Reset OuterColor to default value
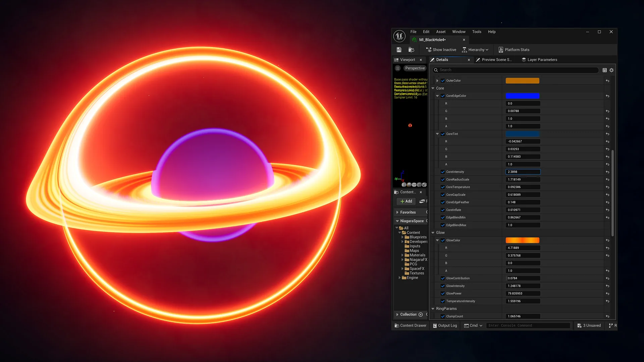This screenshot has height=362, width=644. [x=607, y=81]
